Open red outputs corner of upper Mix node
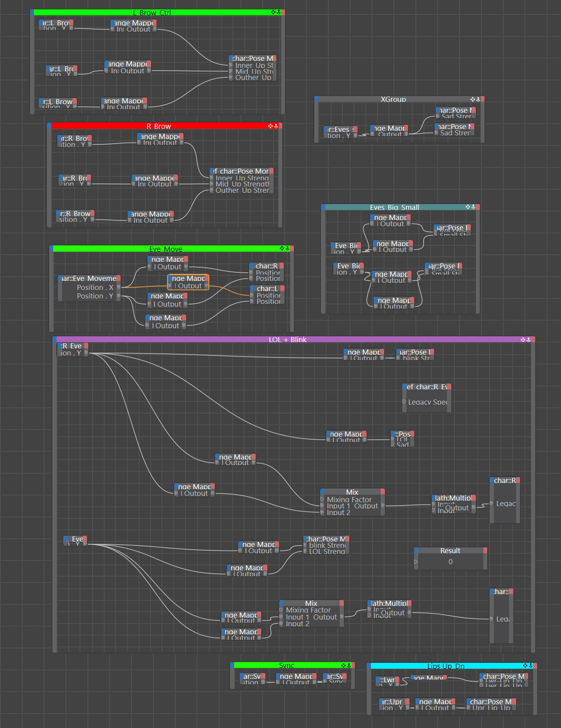This screenshot has height=728, width=561. (x=383, y=492)
